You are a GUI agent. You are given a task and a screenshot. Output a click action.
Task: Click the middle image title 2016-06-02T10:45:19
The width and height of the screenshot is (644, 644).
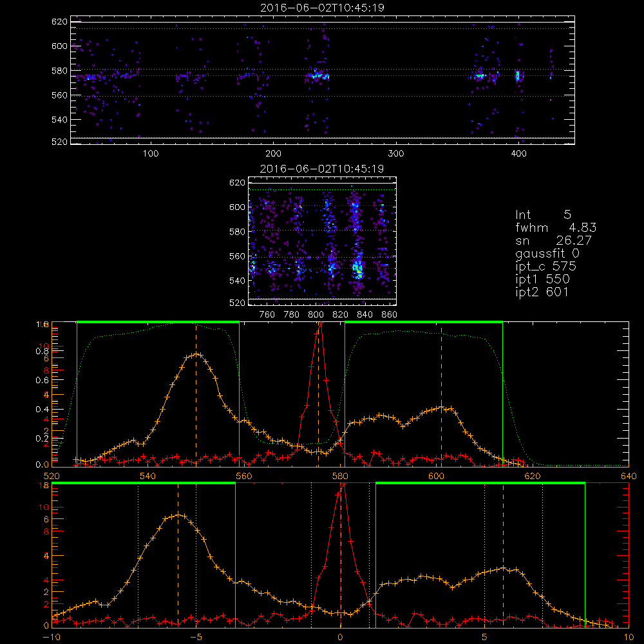click(322, 169)
